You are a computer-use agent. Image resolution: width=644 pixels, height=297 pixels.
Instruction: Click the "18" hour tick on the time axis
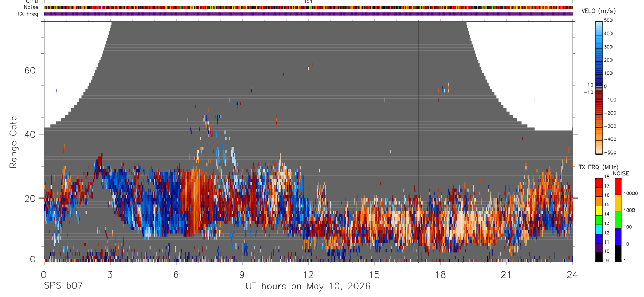(441, 274)
